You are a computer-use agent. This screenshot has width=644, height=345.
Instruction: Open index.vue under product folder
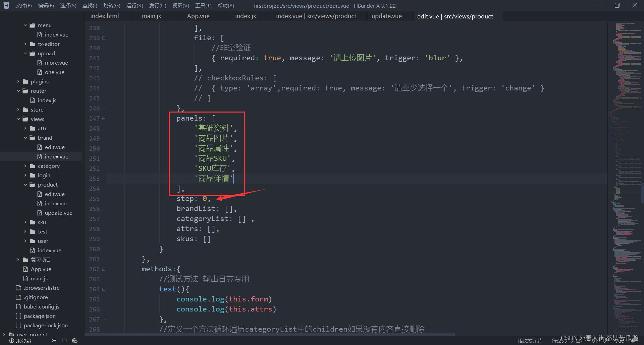click(56, 203)
